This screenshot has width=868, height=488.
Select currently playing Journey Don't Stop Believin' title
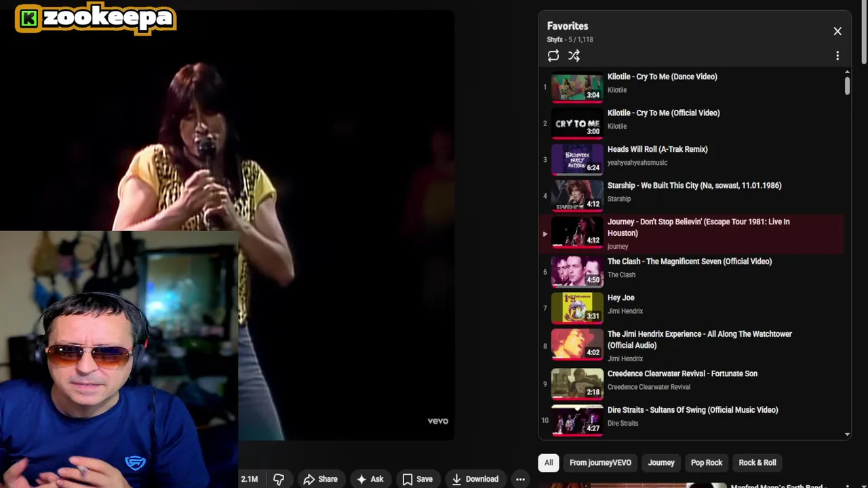tap(698, 227)
